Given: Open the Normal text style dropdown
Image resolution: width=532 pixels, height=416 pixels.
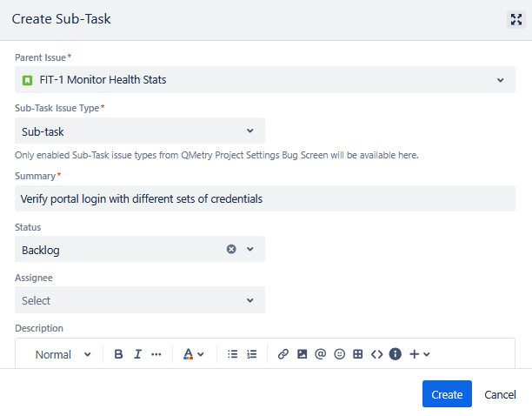Looking at the screenshot, I should pos(63,354).
